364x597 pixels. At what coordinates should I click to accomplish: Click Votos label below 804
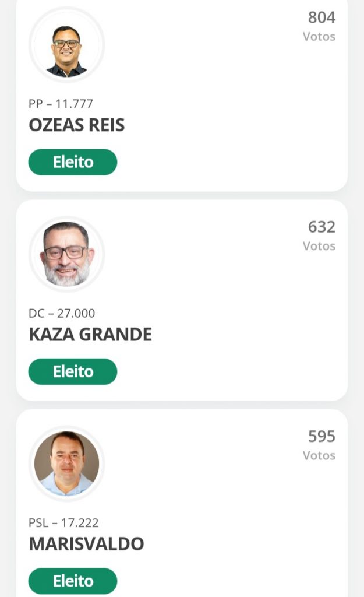319,37
